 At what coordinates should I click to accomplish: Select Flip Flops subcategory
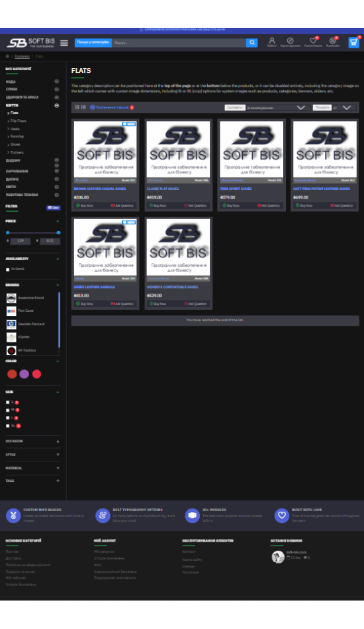click(18, 121)
